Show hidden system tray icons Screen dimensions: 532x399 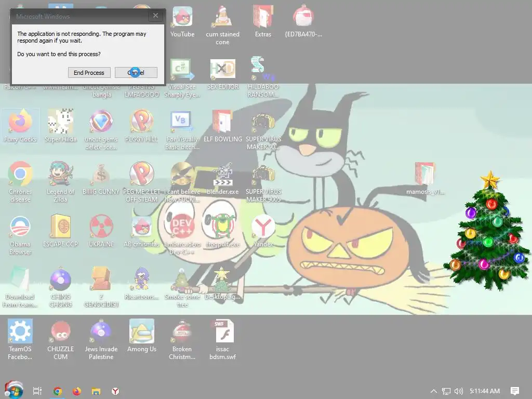(434, 391)
